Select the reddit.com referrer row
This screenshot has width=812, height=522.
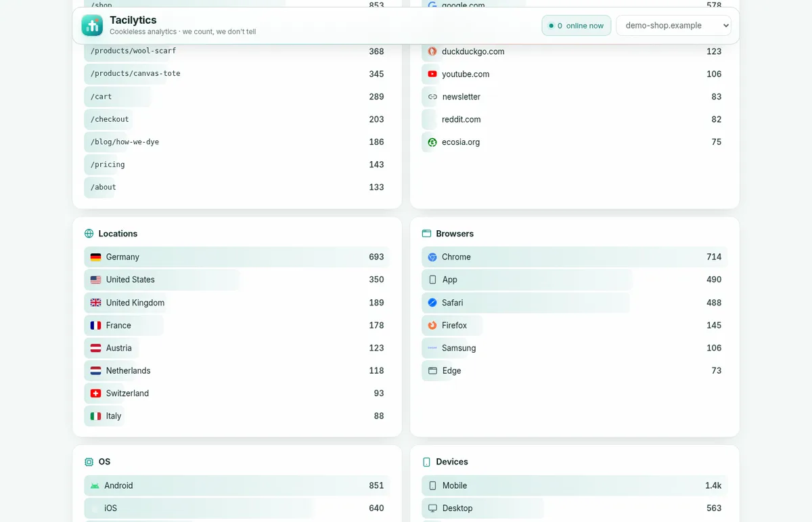pyautogui.click(x=574, y=119)
